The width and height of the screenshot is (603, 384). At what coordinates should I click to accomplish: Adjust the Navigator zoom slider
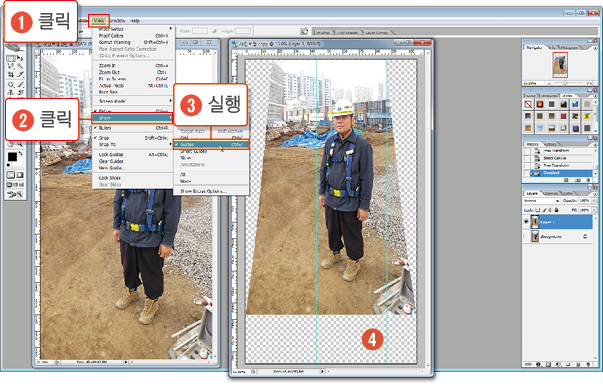565,83
